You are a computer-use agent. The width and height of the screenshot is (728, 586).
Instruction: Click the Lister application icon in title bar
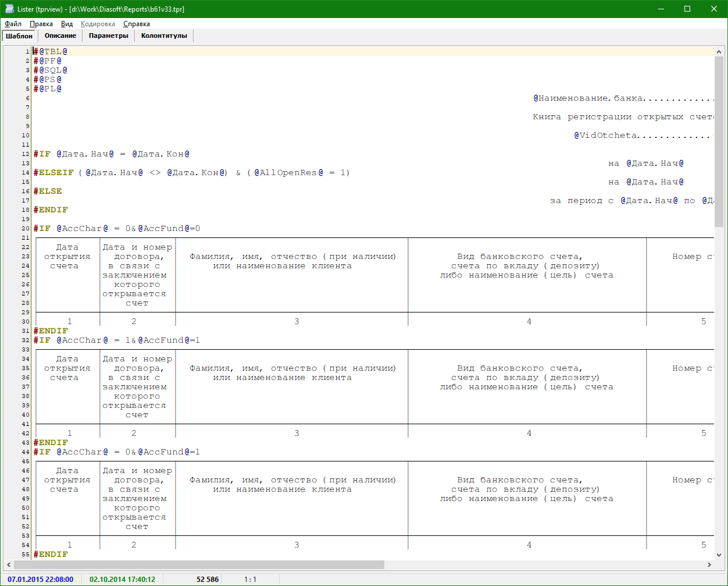point(9,9)
